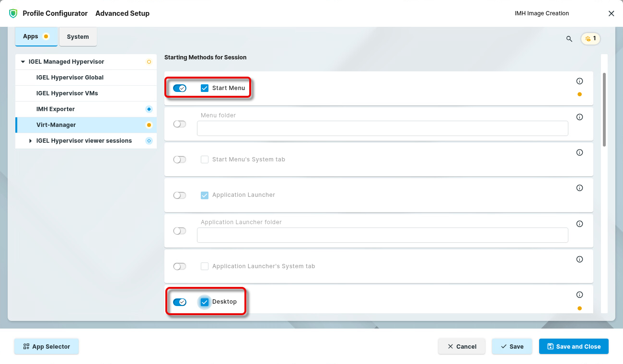Uncheck the Start Menu checkbox
Viewport: 623px width, 364px height.
coord(205,88)
